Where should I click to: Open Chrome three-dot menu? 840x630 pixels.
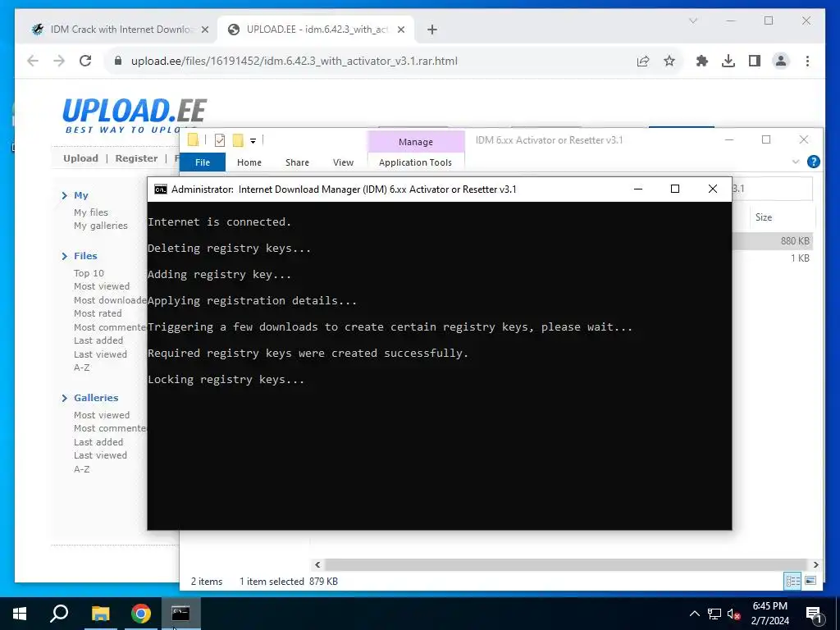[807, 61]
